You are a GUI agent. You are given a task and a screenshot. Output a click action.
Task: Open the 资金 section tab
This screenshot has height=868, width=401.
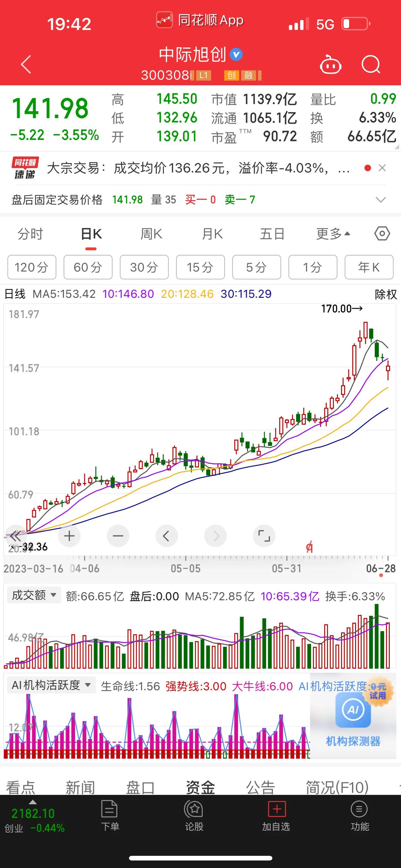(200, 787)
